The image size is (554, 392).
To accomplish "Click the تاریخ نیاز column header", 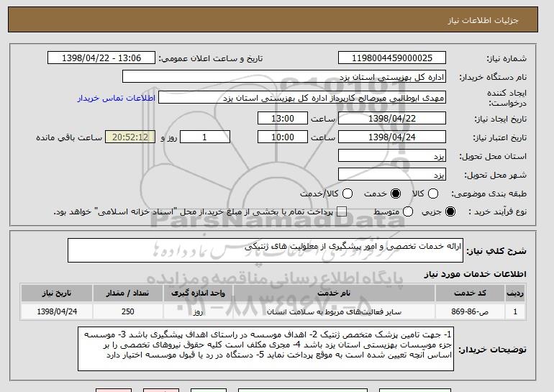I will coord(57,293).
